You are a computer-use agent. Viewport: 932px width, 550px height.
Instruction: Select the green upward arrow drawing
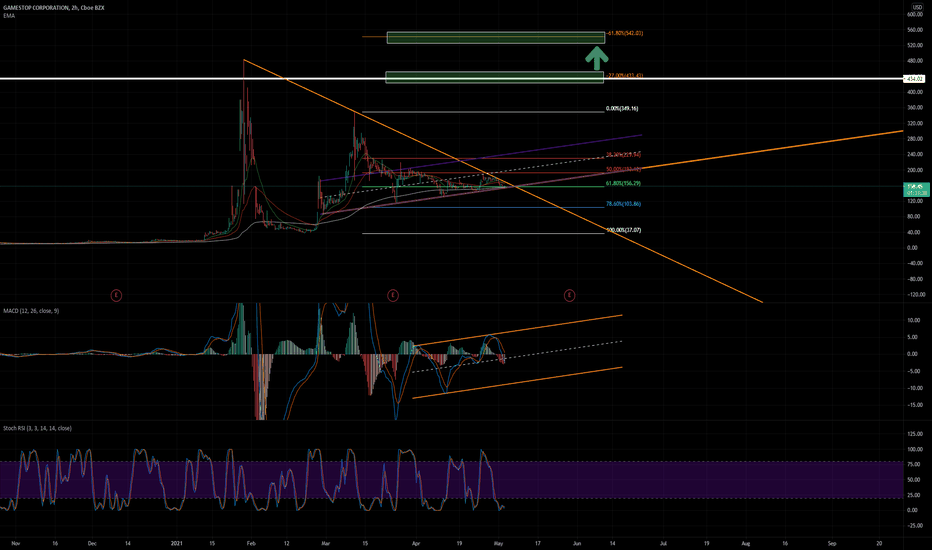coord(597,59)
